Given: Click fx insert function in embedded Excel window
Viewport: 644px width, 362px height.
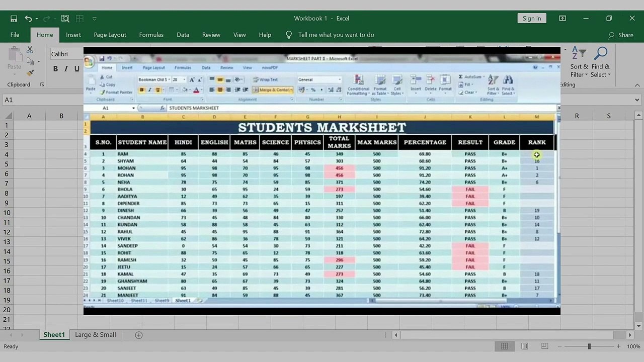Looking at the screenshot, I should pyautogui.click(x=162, y=108).
